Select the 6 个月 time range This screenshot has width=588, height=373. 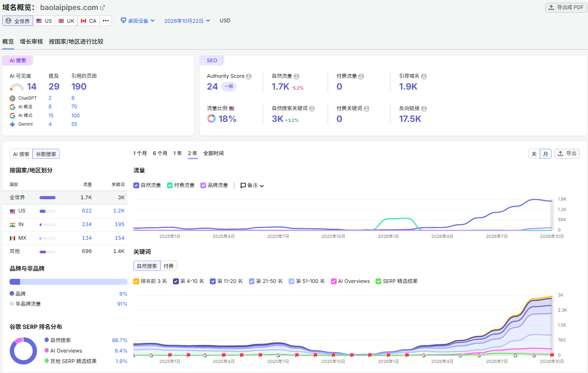[160, 153]
